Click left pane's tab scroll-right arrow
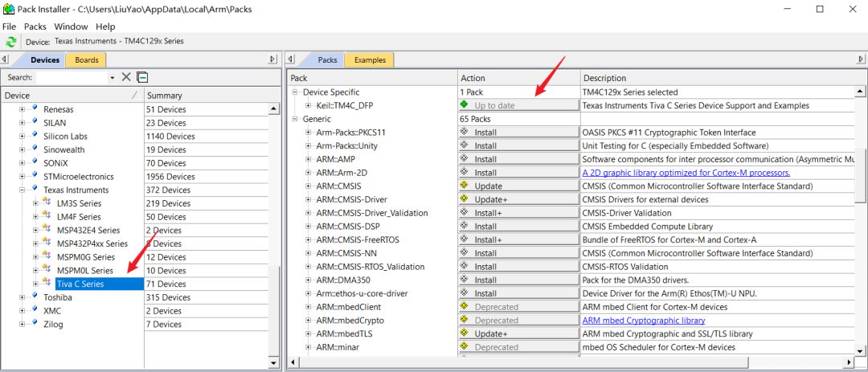 tap(272, 59)
